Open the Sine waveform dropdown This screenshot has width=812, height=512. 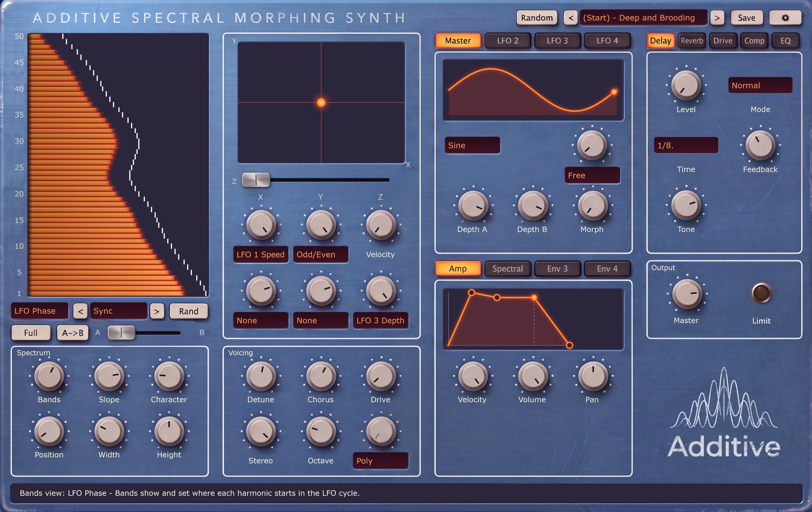point(472,145)
